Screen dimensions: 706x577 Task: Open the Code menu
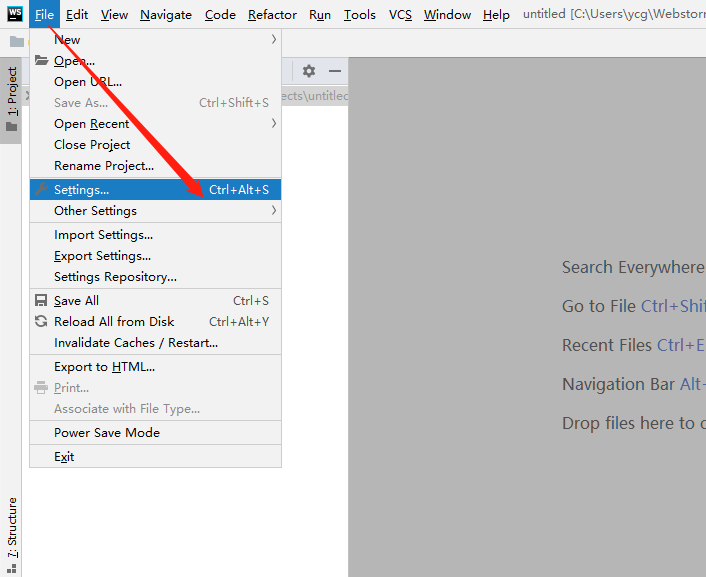point(220,14)
